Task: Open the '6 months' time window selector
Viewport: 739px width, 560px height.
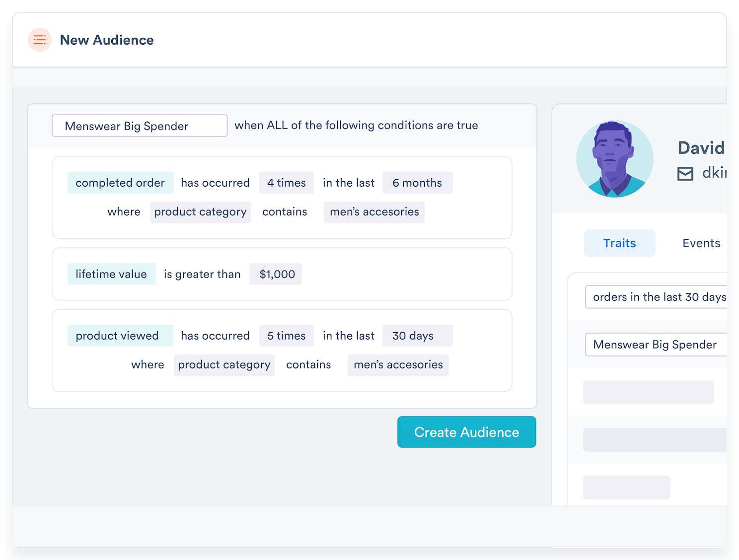Action: coord(417,183)
